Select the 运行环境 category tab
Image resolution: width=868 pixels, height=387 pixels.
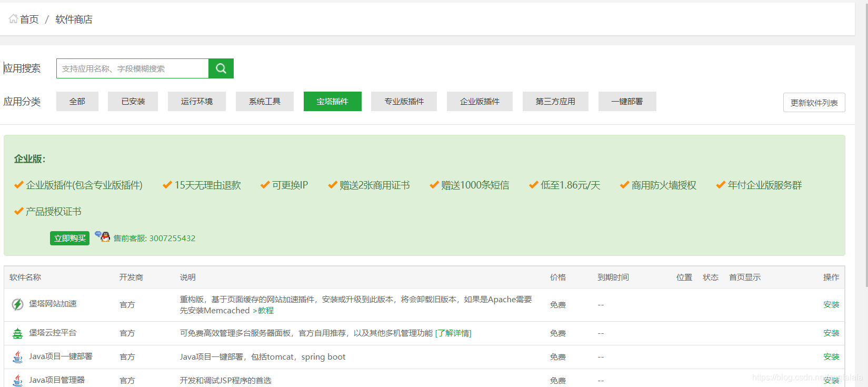coord(197,101)
